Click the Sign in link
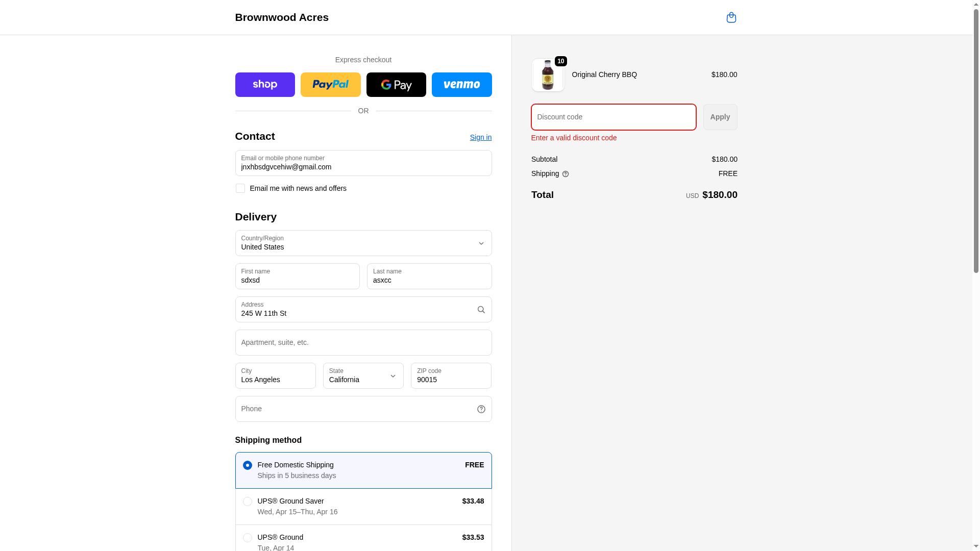The width and height of the screenshot is (980, 551). [x=480, y=137]
